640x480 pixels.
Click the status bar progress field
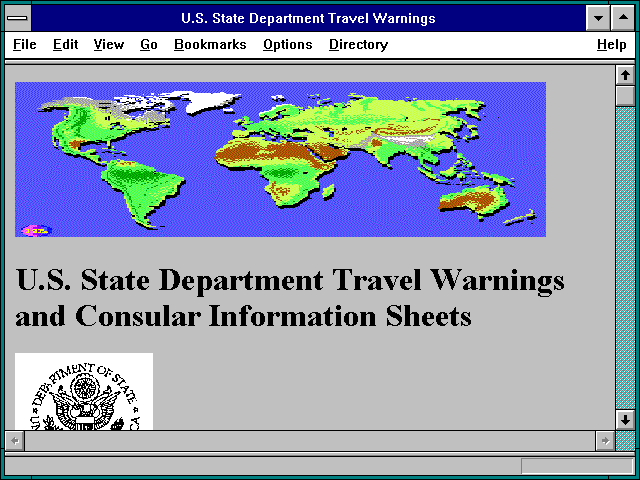pyautogui.click(x=577, y=466)
